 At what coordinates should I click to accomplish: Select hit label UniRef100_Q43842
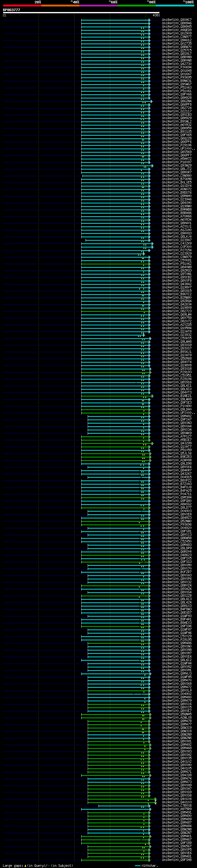pos(176,284)
